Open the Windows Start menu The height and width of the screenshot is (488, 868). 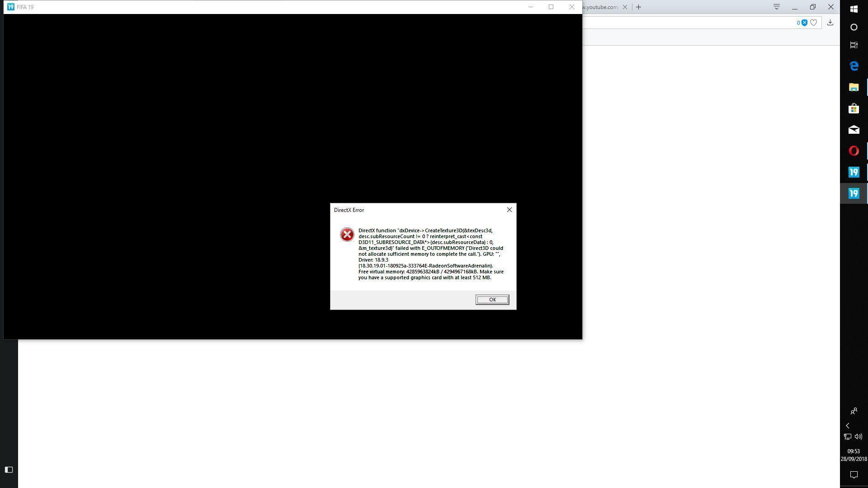click(x=854, y=9)
